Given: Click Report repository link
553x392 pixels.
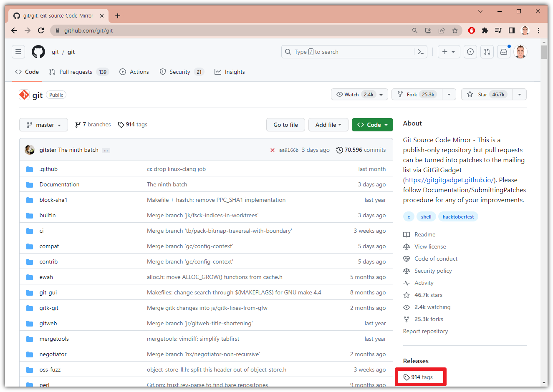Looking at the screenshot, I should click(425, 331).
